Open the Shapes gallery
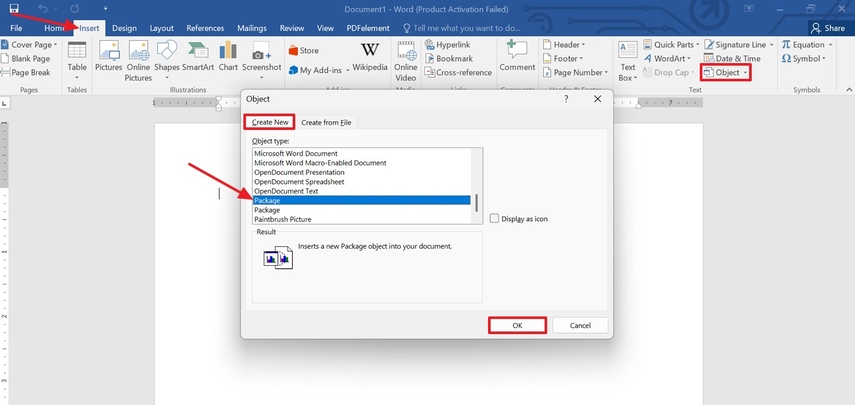The height and width of the screenshot is (405, 855). [x=167, y=60]
